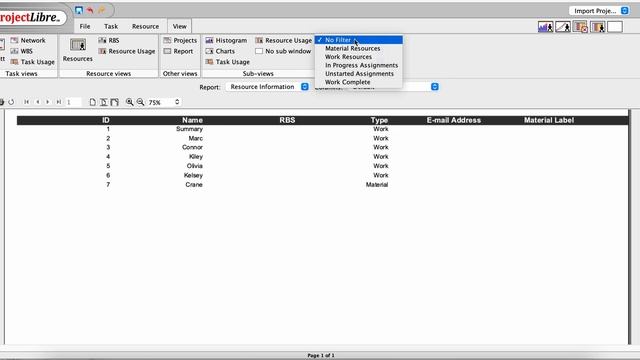This screenshot has height=360, width=640.
Task: Click the Crane resource name
Action: click(x=194, y=185)
